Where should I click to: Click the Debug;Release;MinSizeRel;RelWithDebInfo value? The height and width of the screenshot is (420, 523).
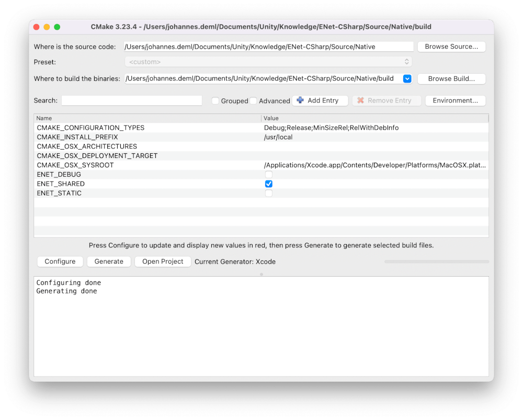331,128
